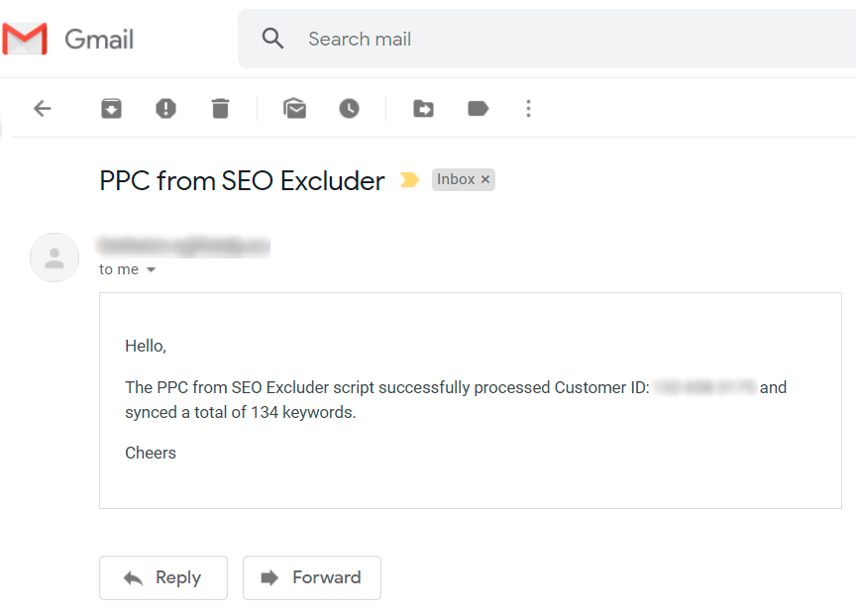Archive this email
Screen dimensions: 857x616
point(112,109)
